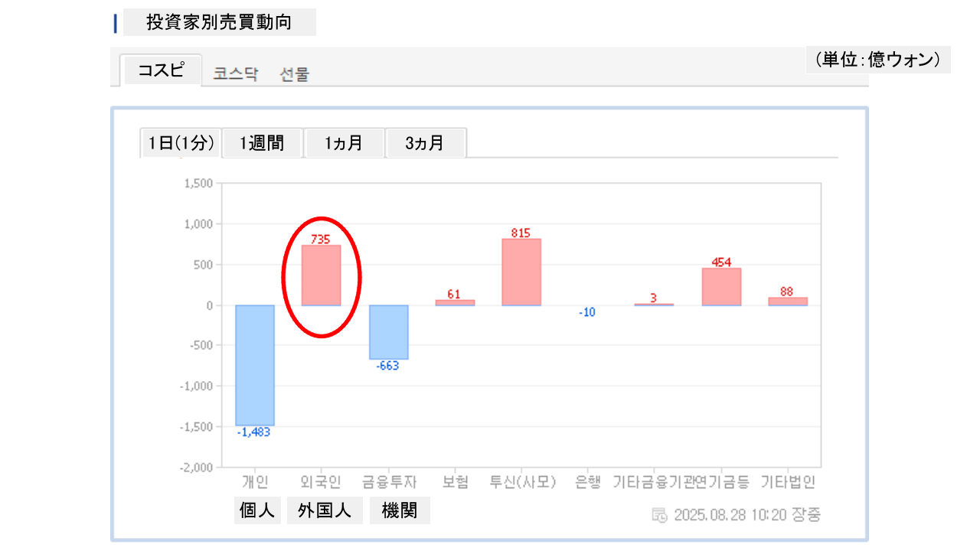The image size is (980, 551).
Task: Click the 投資家別売買動向 title heading
Action: (x=219, y=23)
